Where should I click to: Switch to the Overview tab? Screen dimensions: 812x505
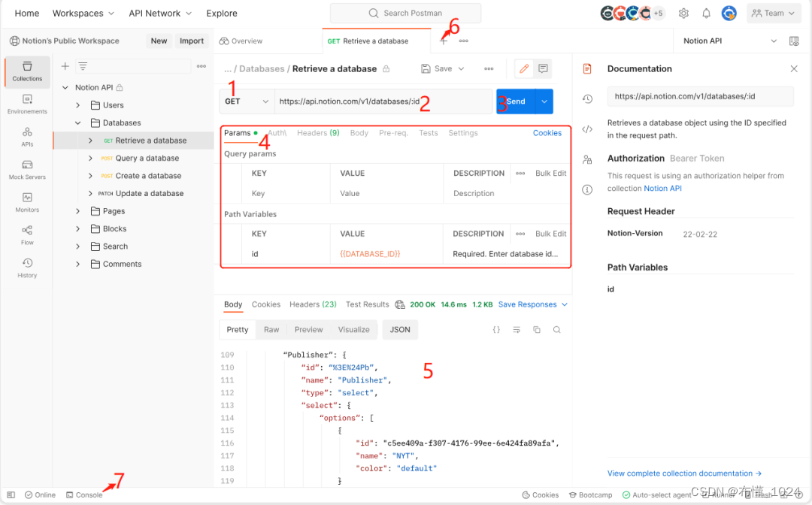pyautogui.click(x=241, y=41)
